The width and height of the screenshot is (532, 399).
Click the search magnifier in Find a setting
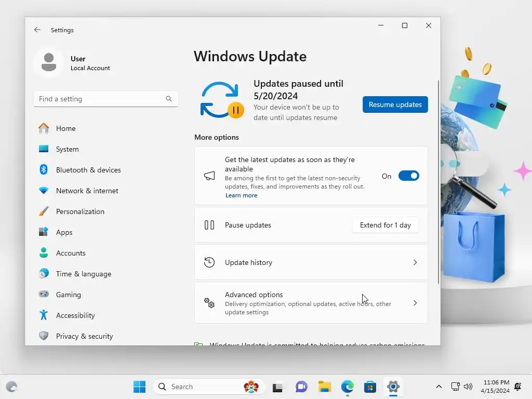(x=169, y=99)
